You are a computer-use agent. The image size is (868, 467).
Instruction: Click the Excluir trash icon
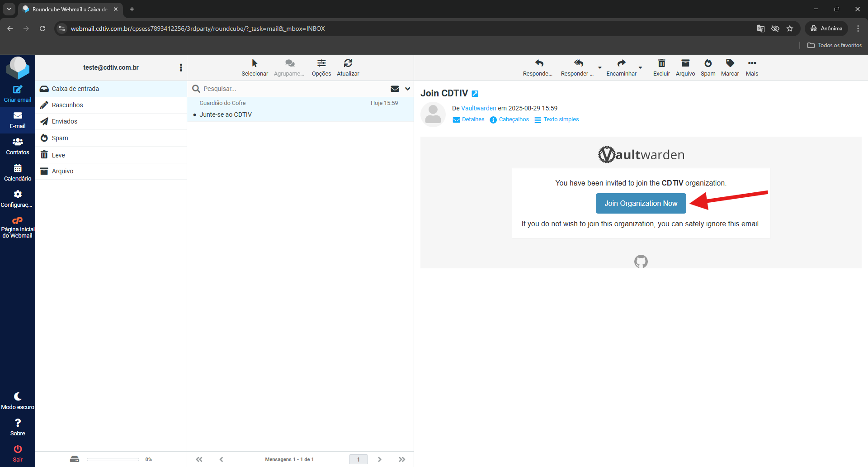[661, 63]
